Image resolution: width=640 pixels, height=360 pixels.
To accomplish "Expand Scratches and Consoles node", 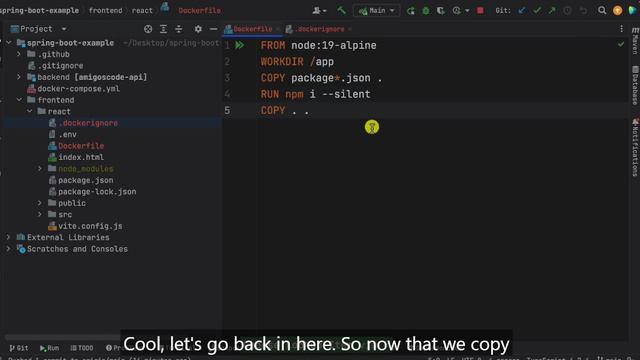I will point(9,249).
